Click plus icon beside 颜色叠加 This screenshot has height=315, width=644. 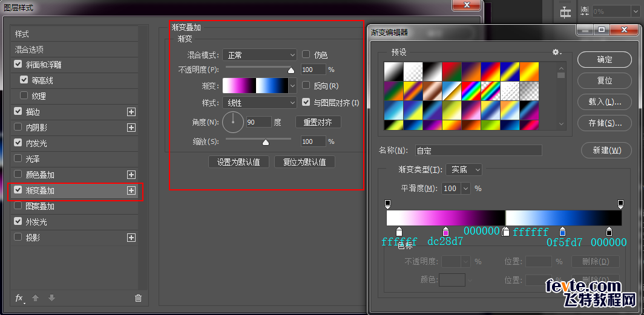pos(131,175)
